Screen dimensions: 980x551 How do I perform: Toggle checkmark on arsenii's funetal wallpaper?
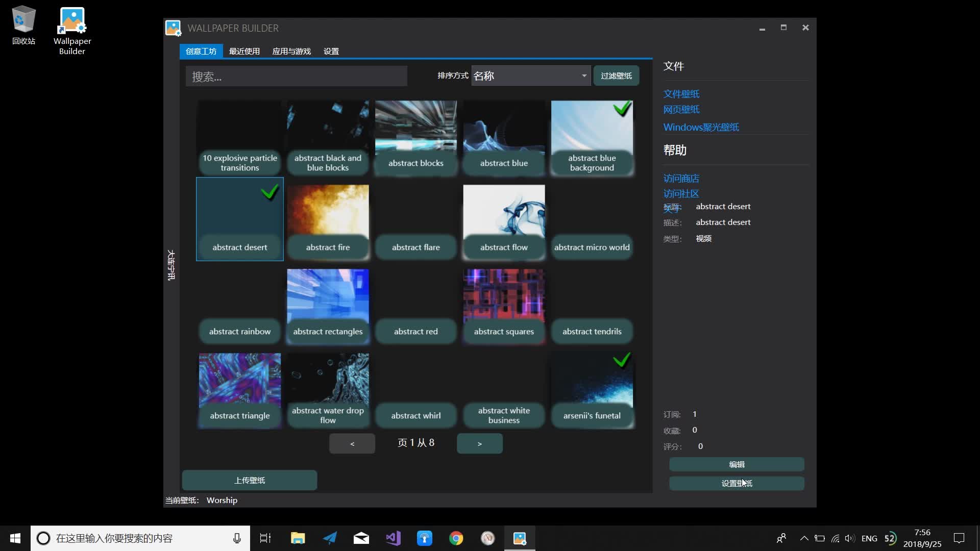coord(622,360)
